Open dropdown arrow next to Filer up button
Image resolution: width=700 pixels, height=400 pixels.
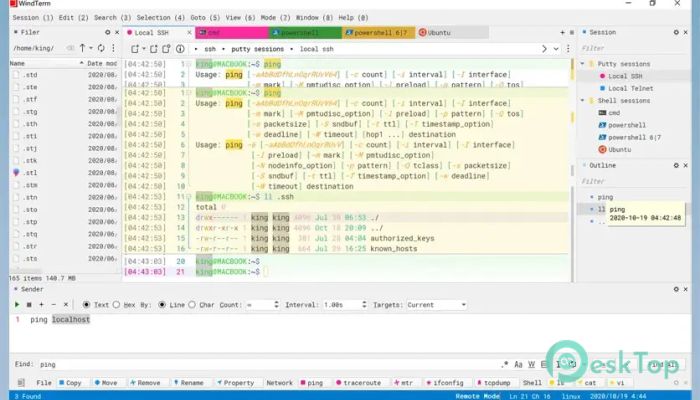pyautogui.click(x=91, y=48)
